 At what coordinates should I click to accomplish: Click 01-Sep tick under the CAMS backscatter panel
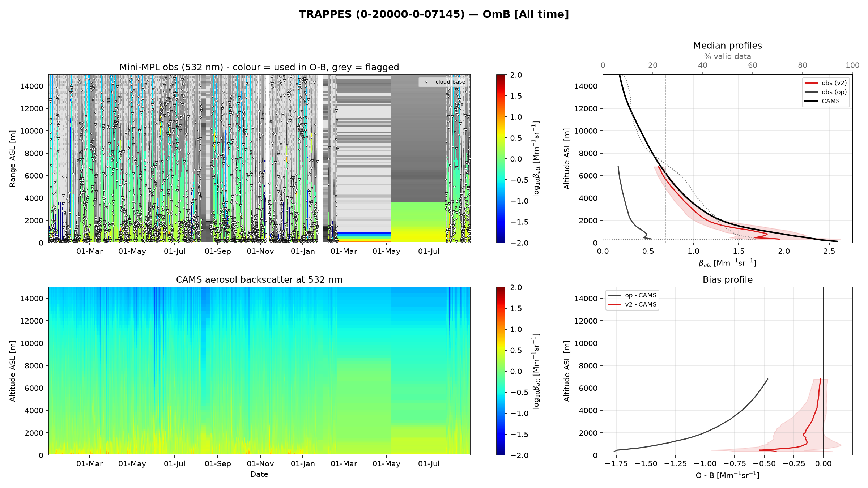pos(218,464)
